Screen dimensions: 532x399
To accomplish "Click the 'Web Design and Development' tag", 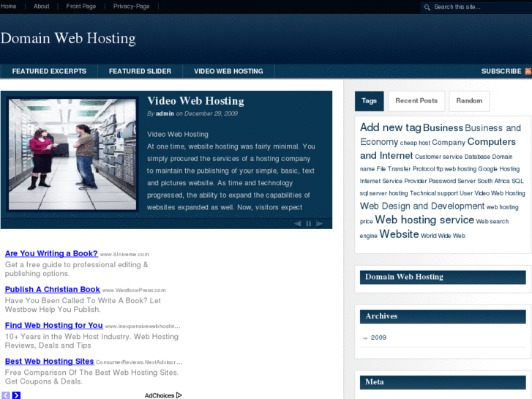I will tap(422, 206).
